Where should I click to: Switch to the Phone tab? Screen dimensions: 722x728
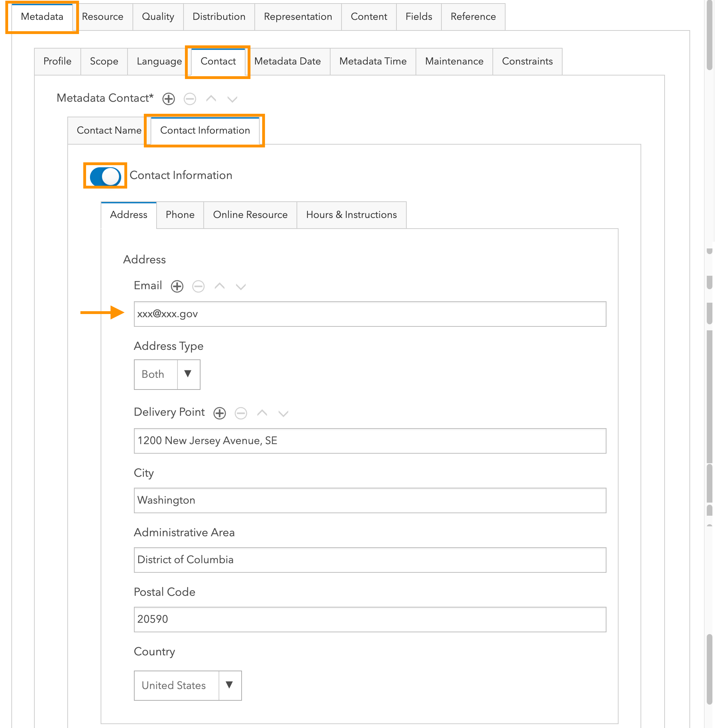(180, 215)
